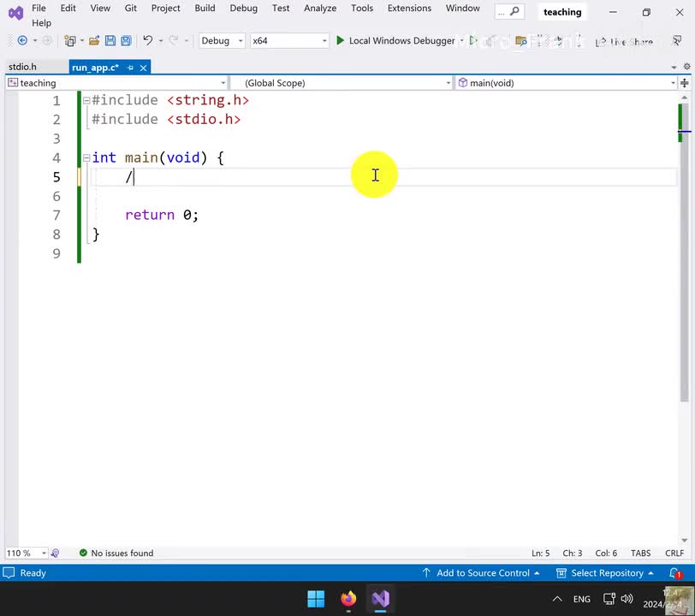The height and width of the screenshot is (616, 695).
Task: Open the network tray icon
Action: coord(609,599)
